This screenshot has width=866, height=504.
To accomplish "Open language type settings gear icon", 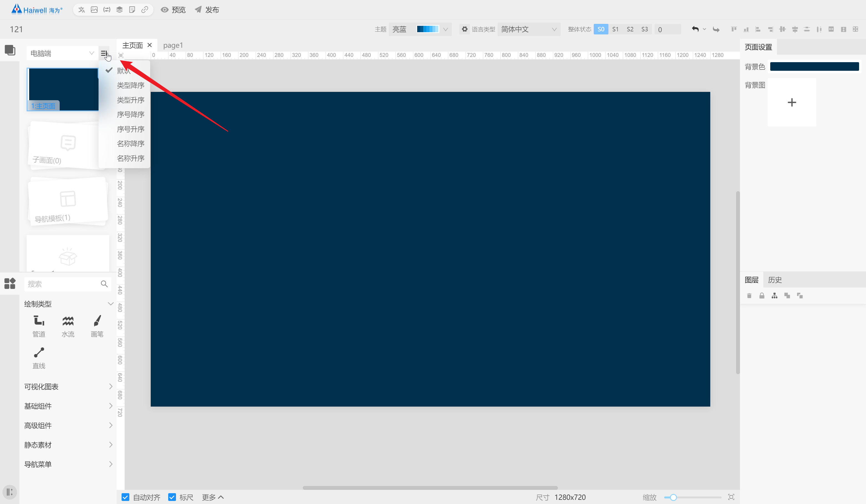I will pos(465,29).
